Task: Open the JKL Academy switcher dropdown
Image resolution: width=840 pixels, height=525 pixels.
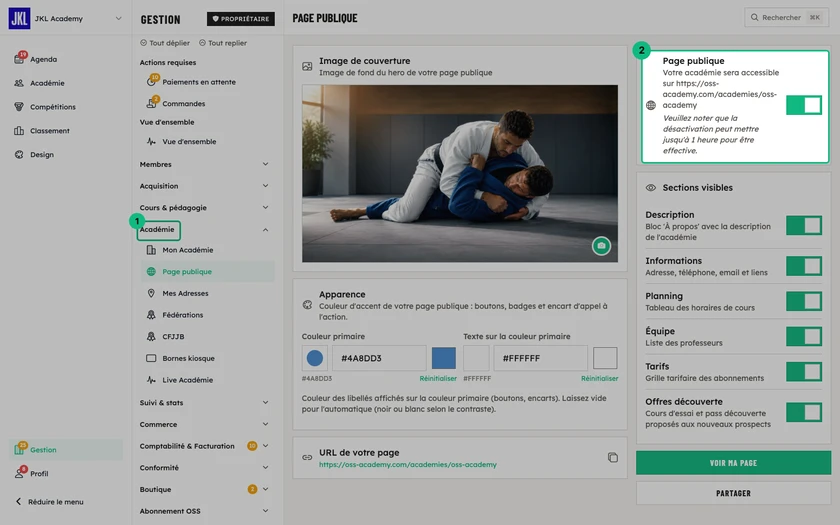Action: [118, 18]
